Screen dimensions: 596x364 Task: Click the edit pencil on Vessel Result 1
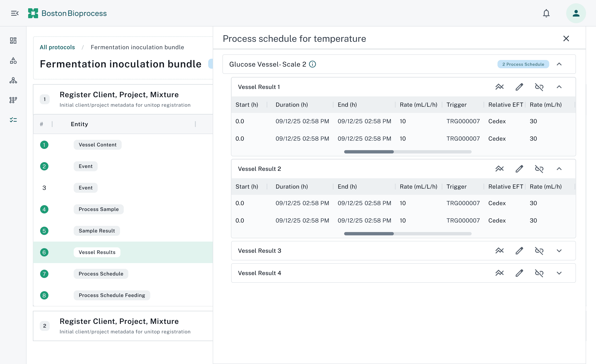tap(519, 87)
